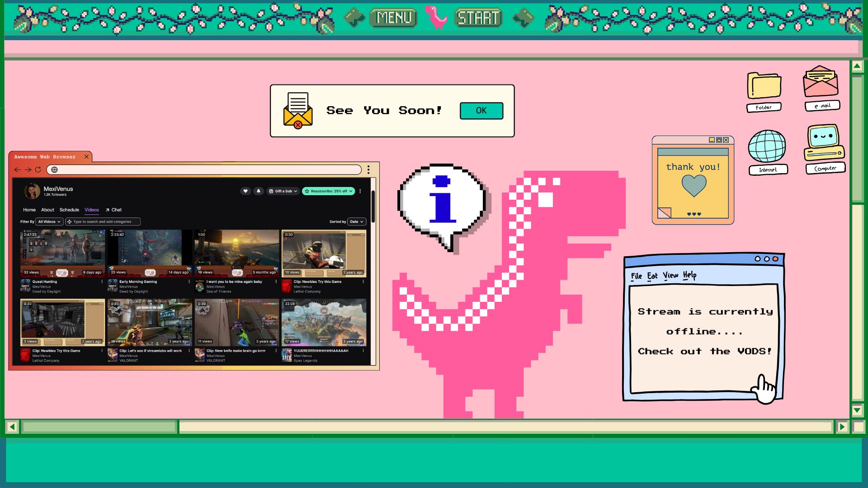This screenshot has width=868, height=488.
Task: Open the browser three-dot menu
Action: [x=368, y=169]
